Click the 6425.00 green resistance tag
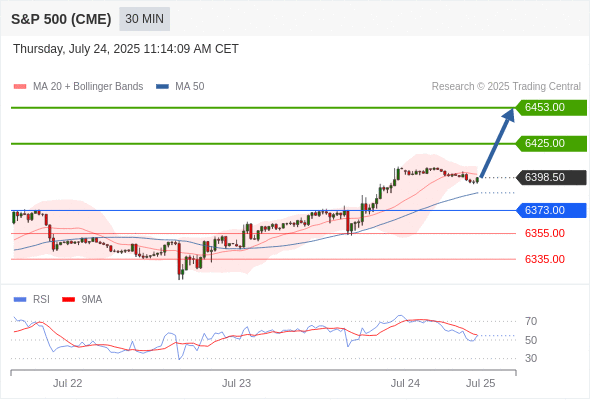 point(551,143)
